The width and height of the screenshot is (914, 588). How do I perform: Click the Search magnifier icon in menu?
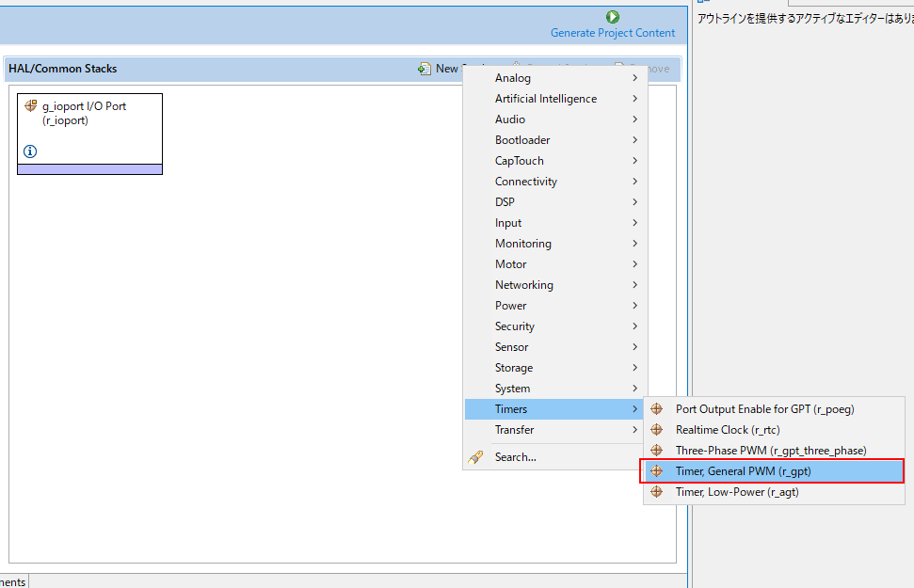coord(476,457)
